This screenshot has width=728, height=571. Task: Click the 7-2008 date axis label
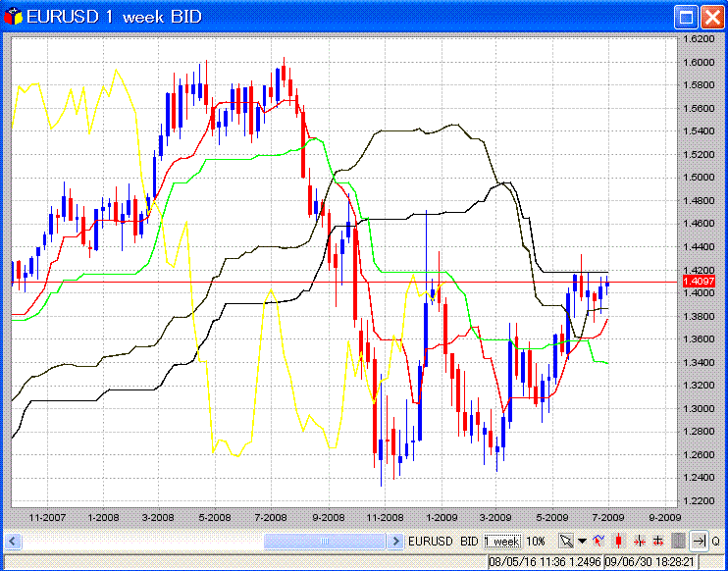point(272,517)
